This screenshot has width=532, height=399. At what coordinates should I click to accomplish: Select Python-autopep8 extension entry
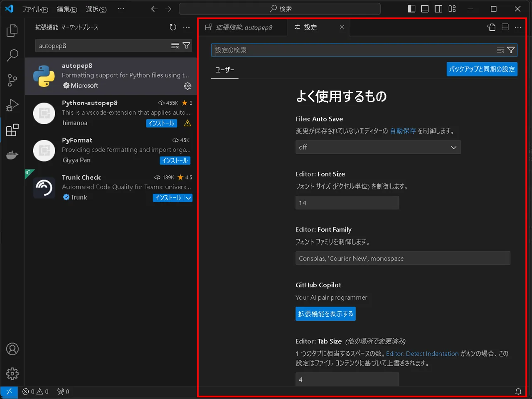[111, 113]
